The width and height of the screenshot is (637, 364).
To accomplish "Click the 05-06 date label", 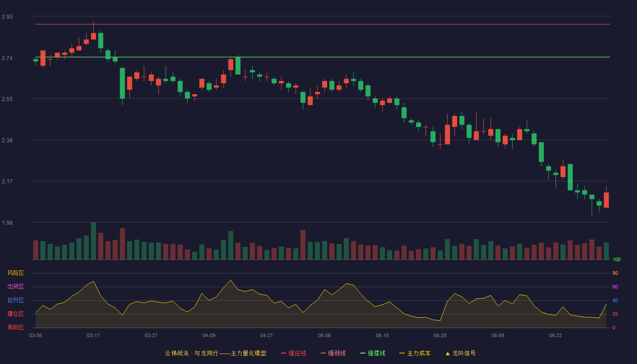I will [x=324, y=335].
